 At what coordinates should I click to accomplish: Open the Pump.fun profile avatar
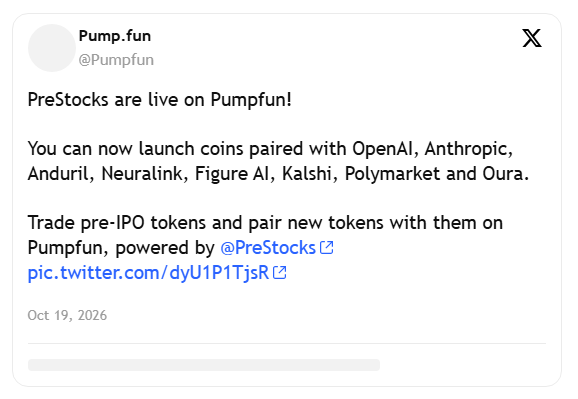(x=52, y=48)
